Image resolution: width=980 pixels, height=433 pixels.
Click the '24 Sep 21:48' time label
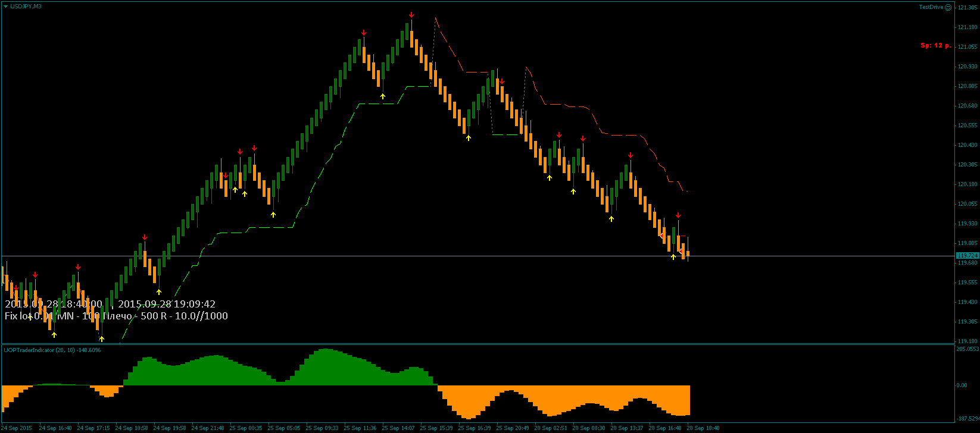[208, 428]
